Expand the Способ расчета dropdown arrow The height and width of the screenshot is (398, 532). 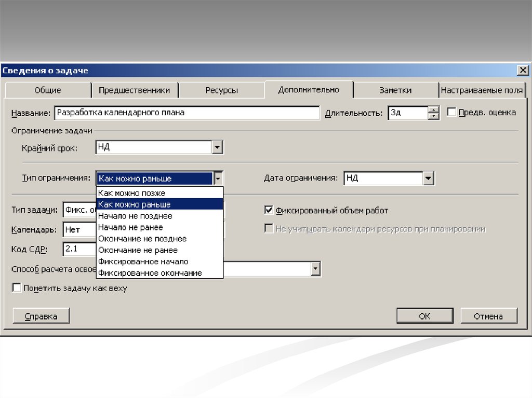[315, 269]
